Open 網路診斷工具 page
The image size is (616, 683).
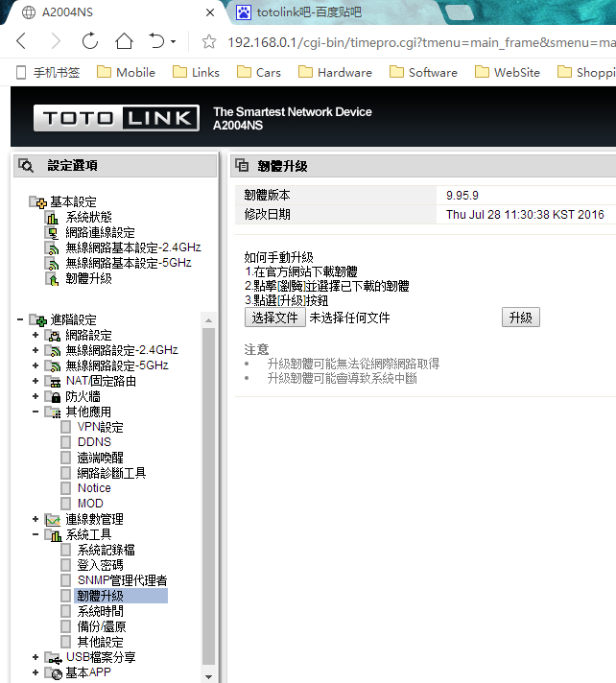tap(112, 473)
